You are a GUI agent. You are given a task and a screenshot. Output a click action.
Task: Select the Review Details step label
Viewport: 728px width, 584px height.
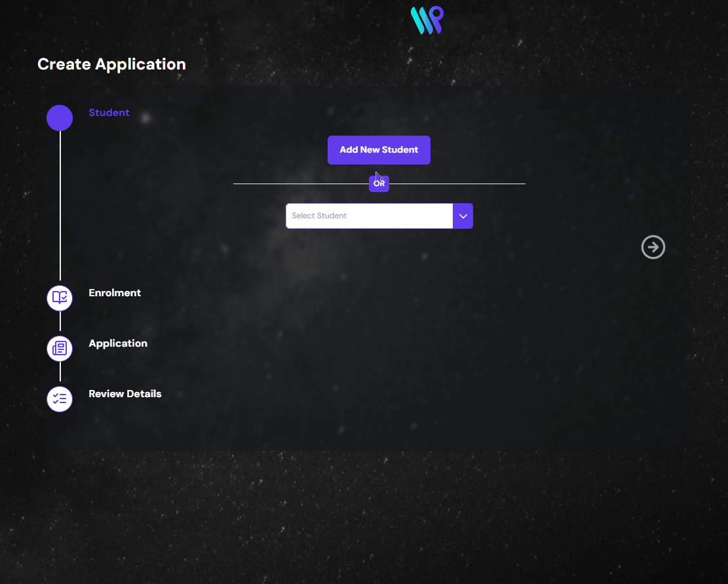pos(125,394)
